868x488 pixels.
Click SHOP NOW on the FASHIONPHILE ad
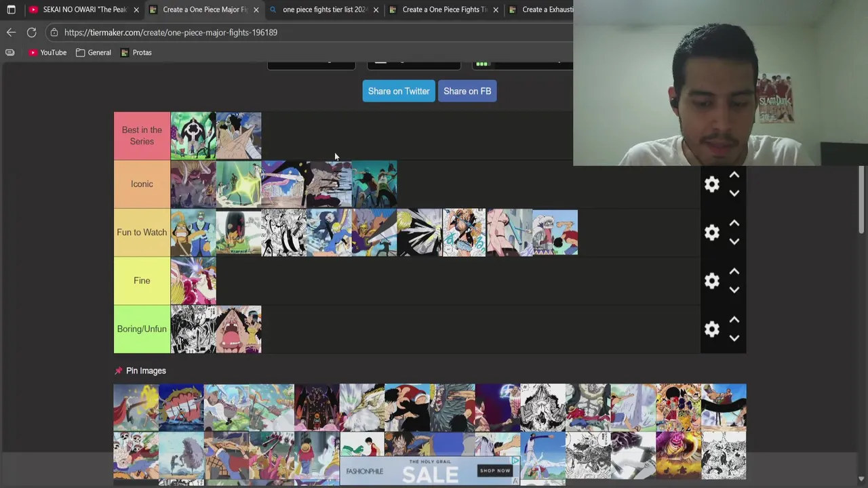[x=495, y=470]
